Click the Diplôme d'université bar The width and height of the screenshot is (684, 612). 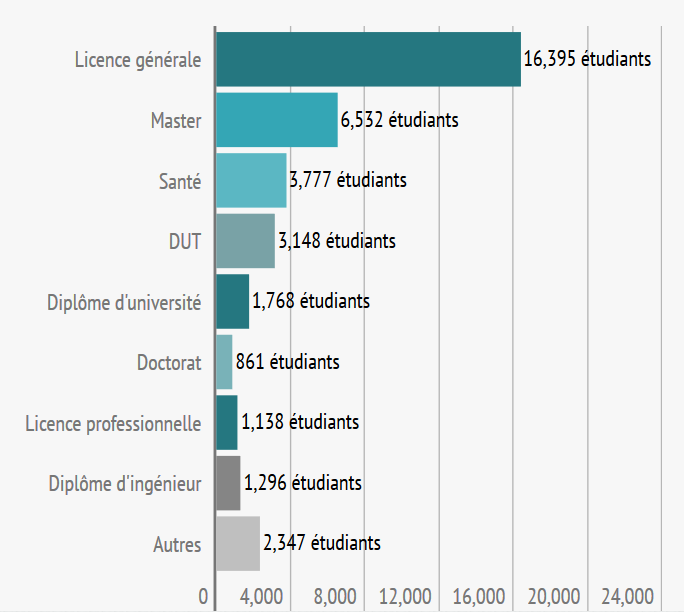pos(232,301)
